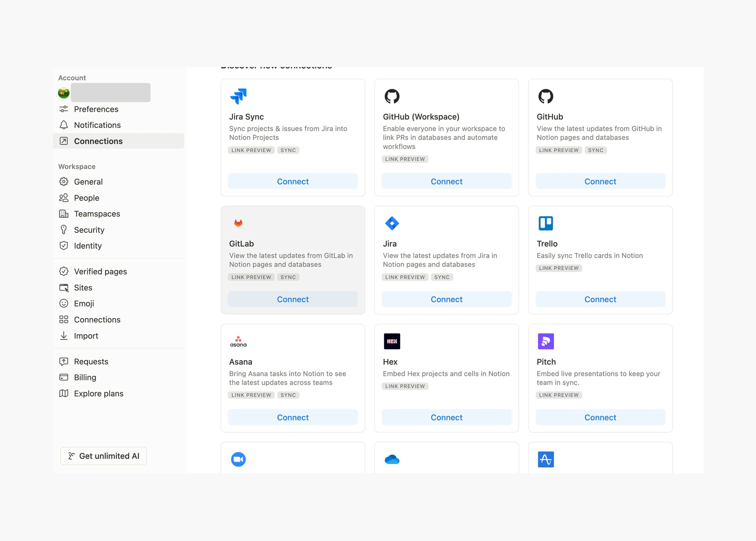The width and height of the screenshot is (756, 541).
Task: Click the Import download icon in the sidebar
Action: (x=63, y=336)
